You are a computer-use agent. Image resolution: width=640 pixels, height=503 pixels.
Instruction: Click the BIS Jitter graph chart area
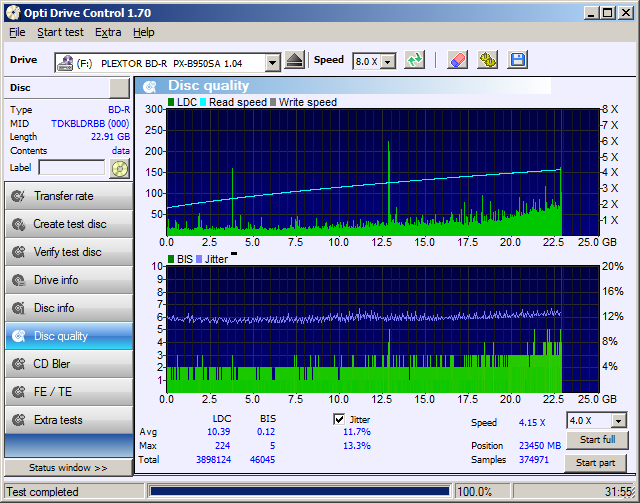[382, 329]
